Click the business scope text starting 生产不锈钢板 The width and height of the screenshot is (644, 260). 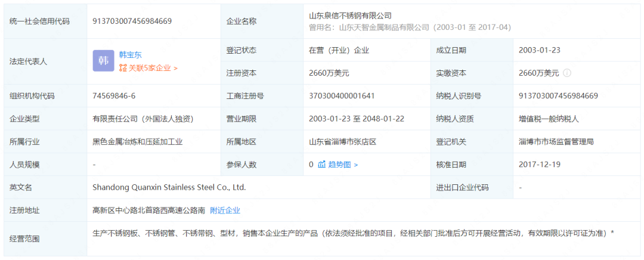pos(353,233)
